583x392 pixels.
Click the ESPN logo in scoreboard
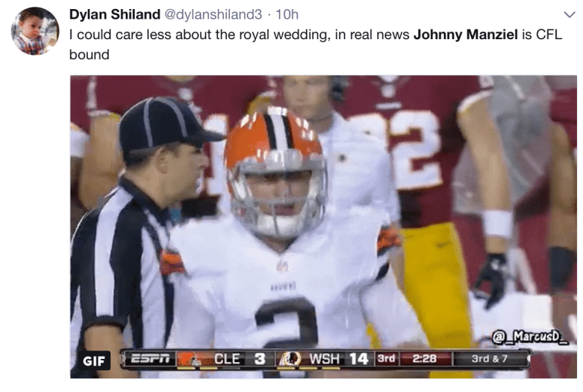tap(150, 359)
